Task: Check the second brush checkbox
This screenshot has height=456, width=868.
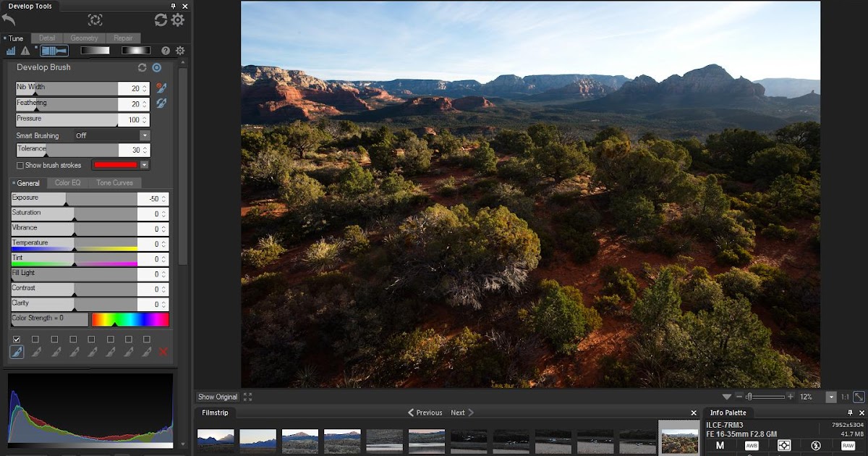Action: point(35,339)
